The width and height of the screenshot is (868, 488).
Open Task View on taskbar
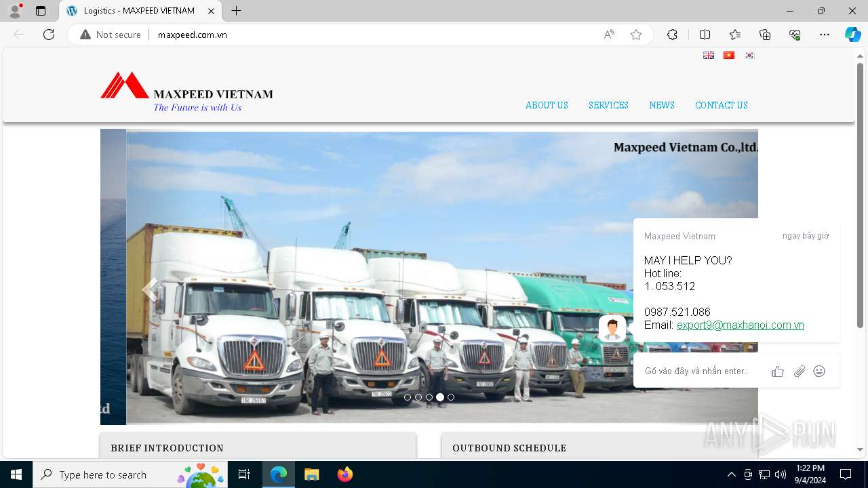click(244, 474)
